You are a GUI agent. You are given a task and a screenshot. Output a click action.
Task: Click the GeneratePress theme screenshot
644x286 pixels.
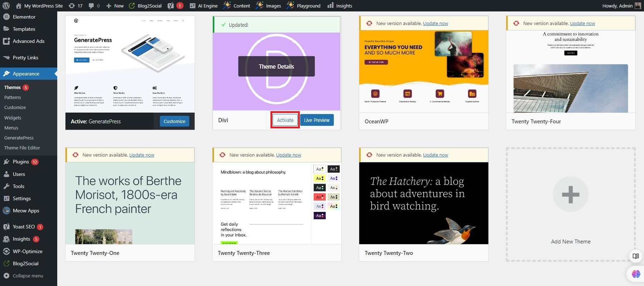point(130,64)
